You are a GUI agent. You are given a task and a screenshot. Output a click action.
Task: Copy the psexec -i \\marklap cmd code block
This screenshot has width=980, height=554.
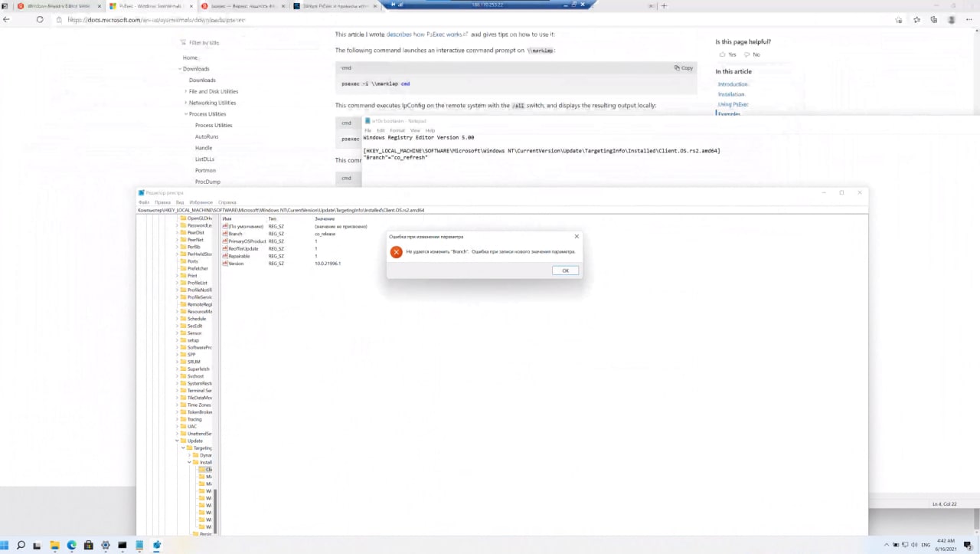coord(684,68)
